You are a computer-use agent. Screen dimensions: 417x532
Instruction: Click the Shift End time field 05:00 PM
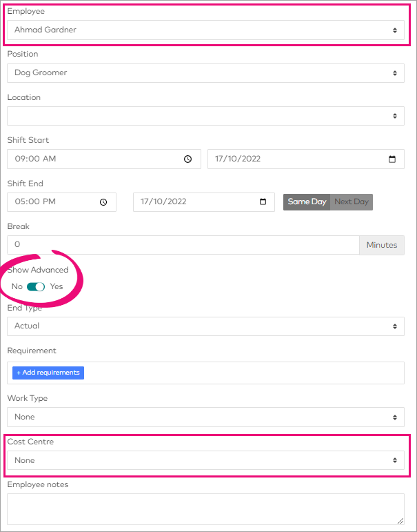pos(52,202)
